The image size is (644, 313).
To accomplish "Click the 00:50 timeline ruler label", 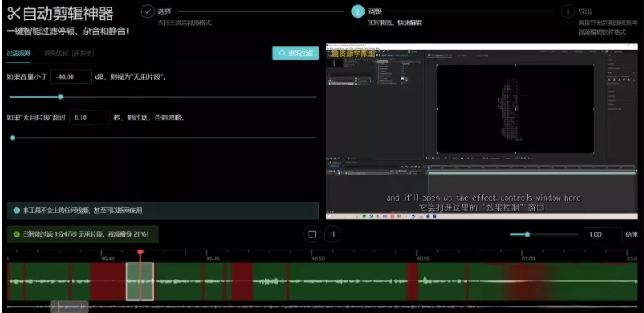I will (318, 259).
